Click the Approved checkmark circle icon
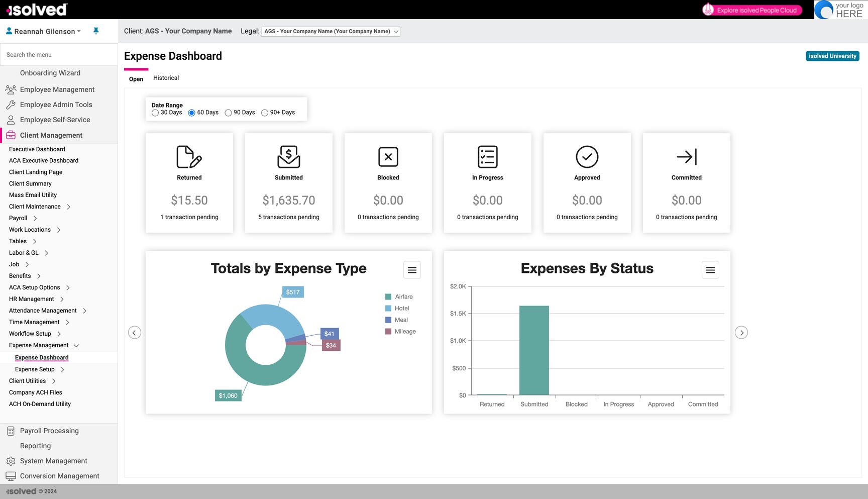This screenshot has height=499, width=868. (x=587, y=157)
